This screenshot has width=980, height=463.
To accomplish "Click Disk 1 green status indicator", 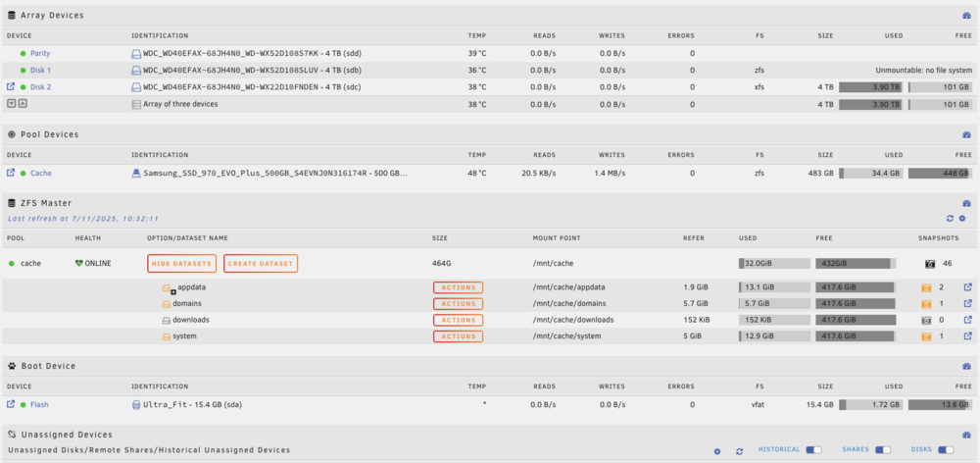I will tap(24, 70).
